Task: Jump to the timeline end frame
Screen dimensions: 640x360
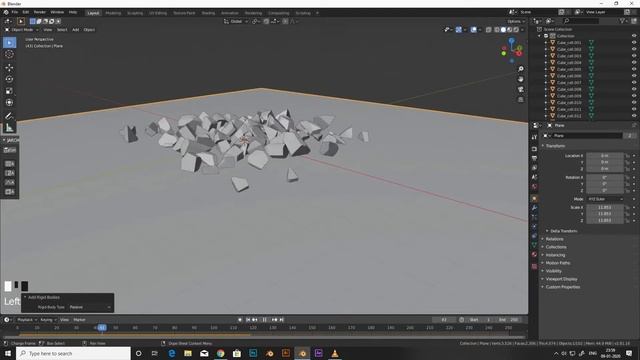Action: (282, 320)
